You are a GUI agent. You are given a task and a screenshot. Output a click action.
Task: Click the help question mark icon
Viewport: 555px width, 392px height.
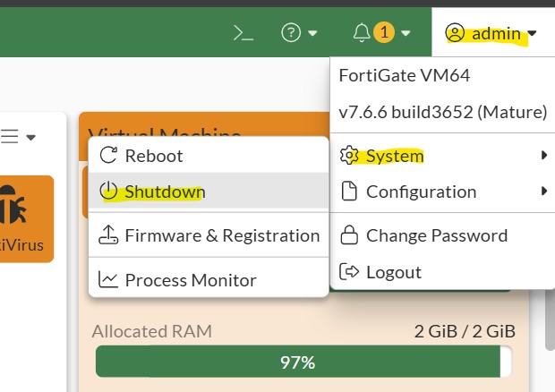pos(290,33)
